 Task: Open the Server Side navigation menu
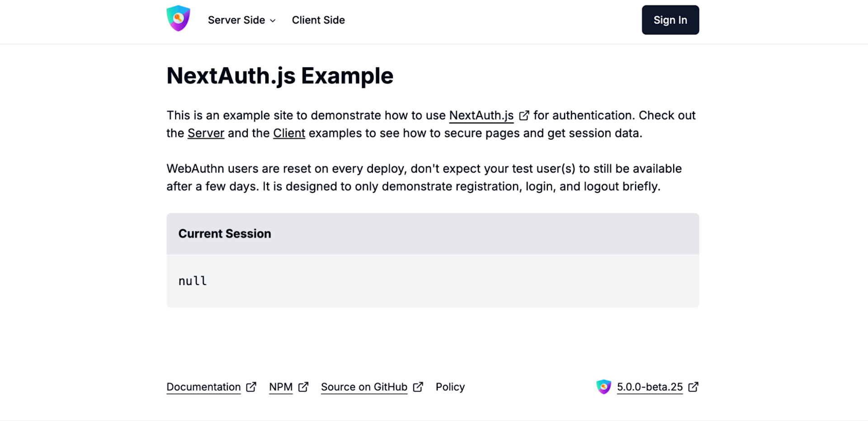pos(242,20)
